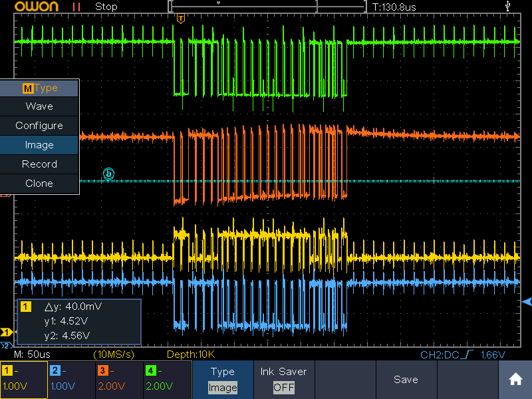The image size is (532, 399).
Task: Click the CH2:DC trigger readout
Action: (x=446, y=355)
